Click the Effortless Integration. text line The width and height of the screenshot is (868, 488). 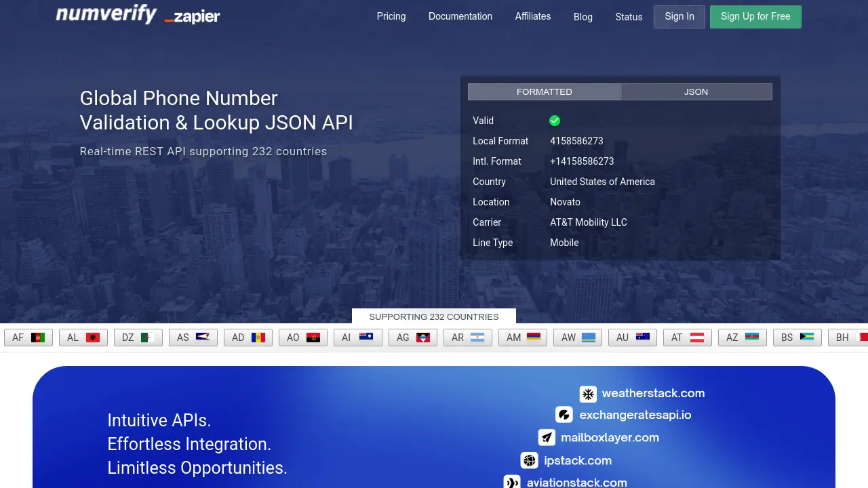coord(189,444)
